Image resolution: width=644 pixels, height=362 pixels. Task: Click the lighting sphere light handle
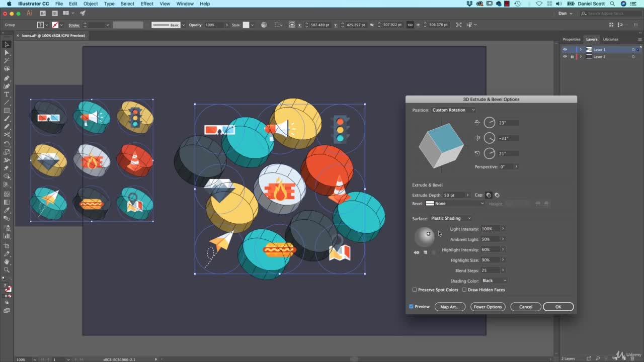coord(429,233)
